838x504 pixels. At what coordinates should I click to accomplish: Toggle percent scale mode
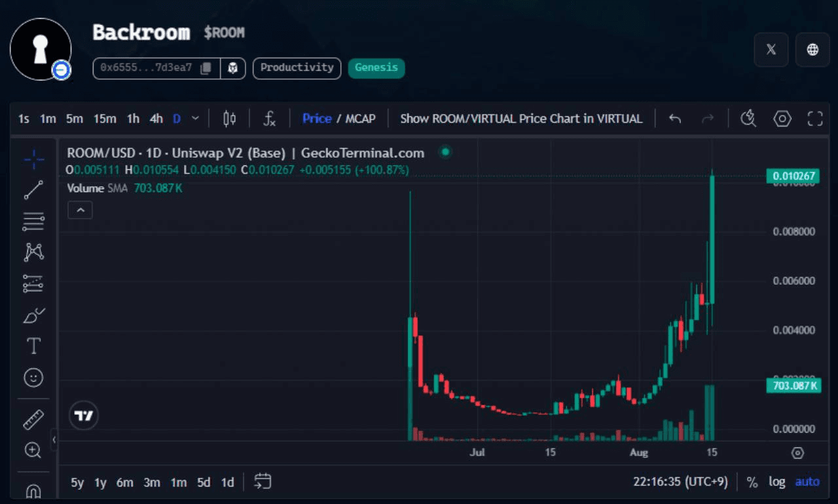pyautogui.click(x=752, y=482)
